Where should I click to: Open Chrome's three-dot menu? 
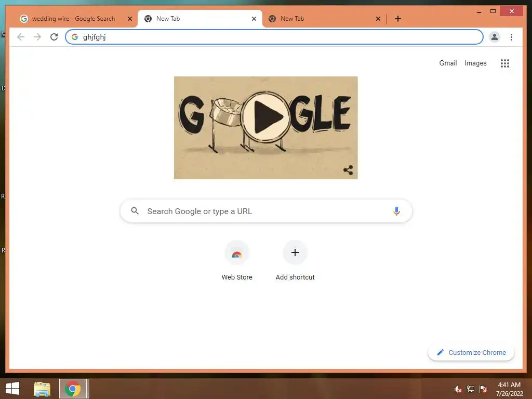tap(511, 37)
